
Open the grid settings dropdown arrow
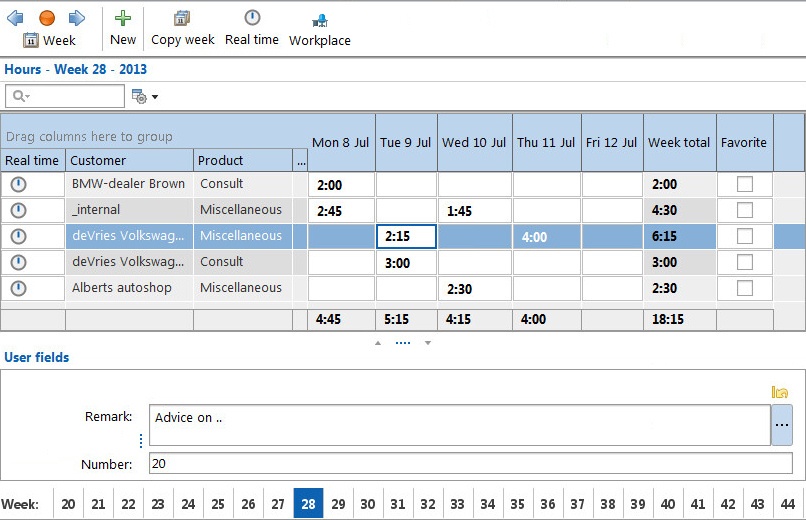(155, 97)
